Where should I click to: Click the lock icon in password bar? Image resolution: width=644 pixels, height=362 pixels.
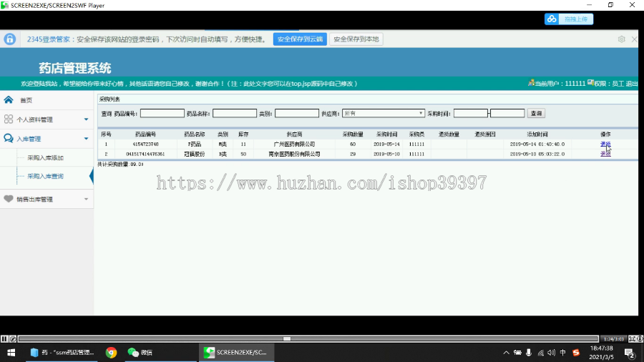tap(10, 39)
